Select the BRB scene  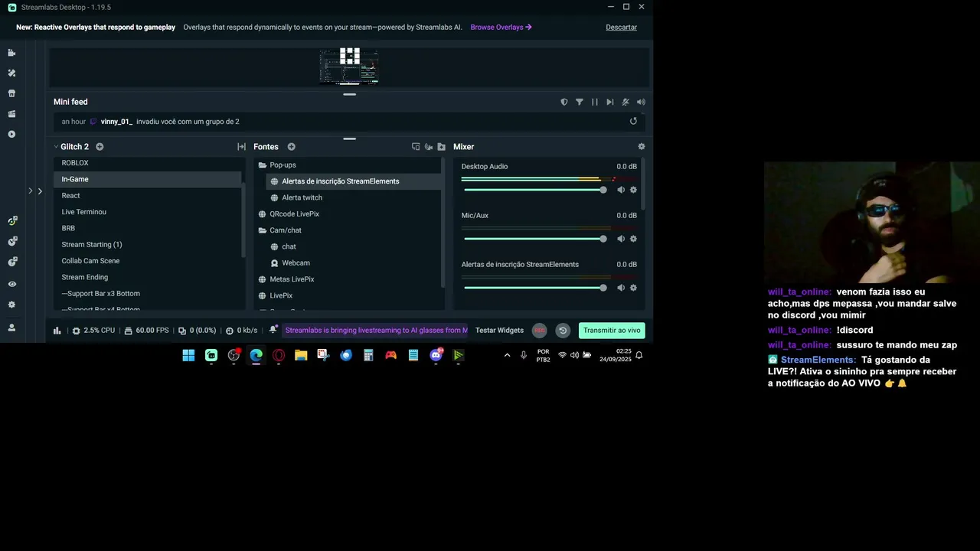(x=148, y=228)
